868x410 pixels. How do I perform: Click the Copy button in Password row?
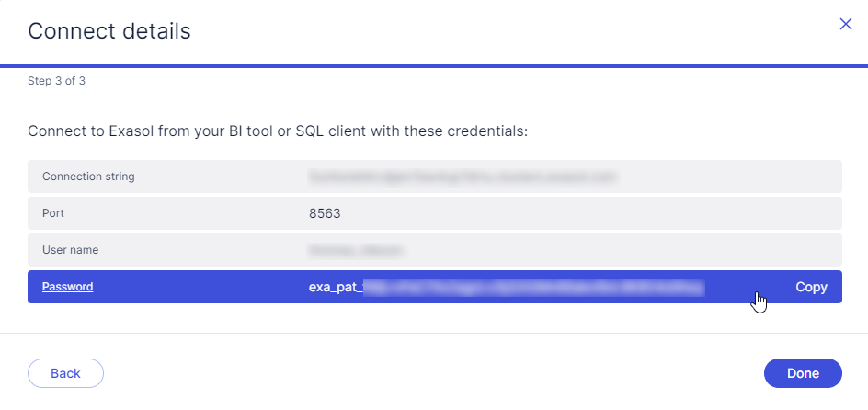click(x=811, y=287)
